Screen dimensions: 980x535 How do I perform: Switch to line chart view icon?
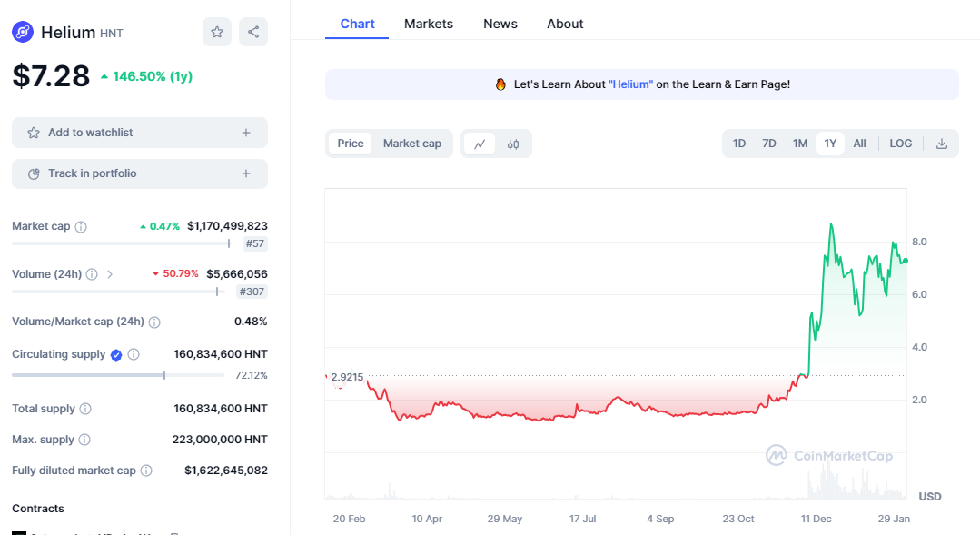[480, 144]
